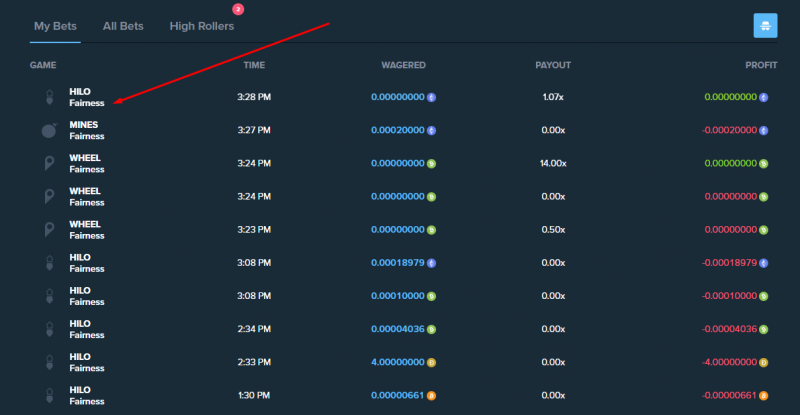The width and height of the screenshot is (800, 415).
Task: Click the coin icon next to profit -0.00020000
Action: [x=763, y=130]
